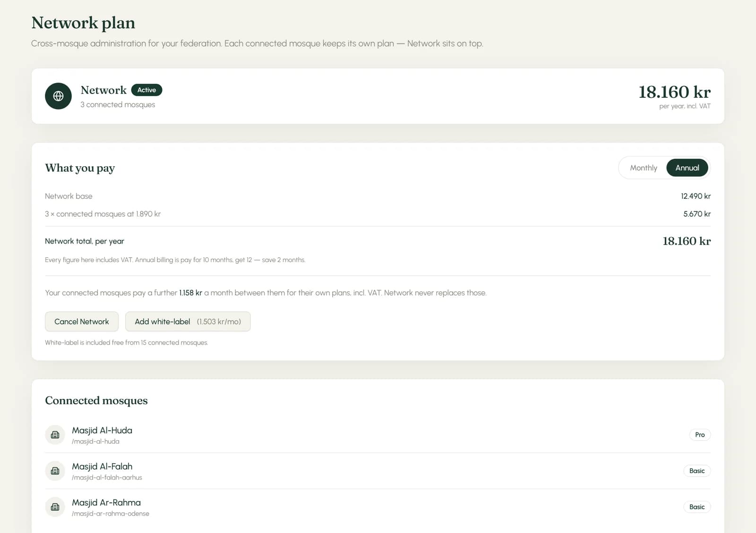The width and height of the screenshot is (756, 533).
Task: Click the 18.160 kr price in header card
Action: point(674,92)
